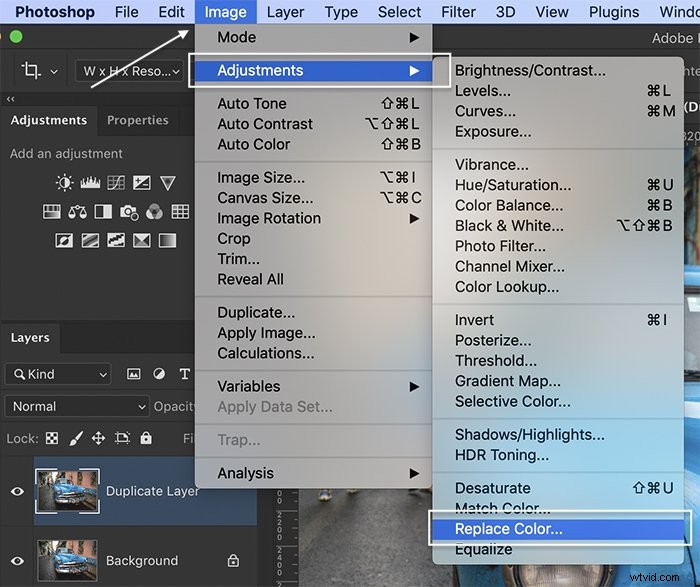
Task: Open the Normal blend mode dropdown
Action: [x=77, y=407]
